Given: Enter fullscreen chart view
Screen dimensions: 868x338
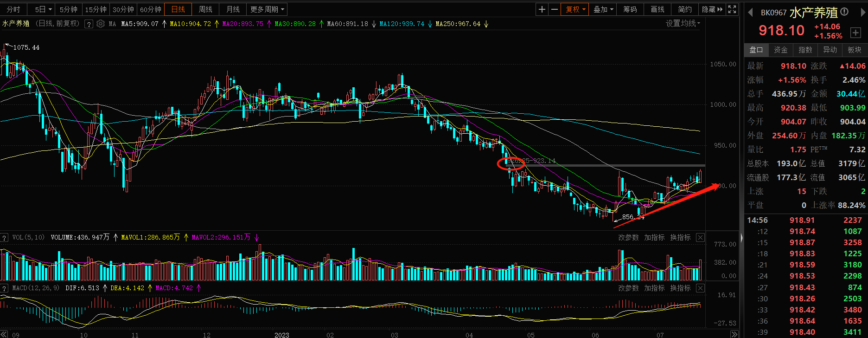Looking at the screenshot, I should click(x=732, y=9).
